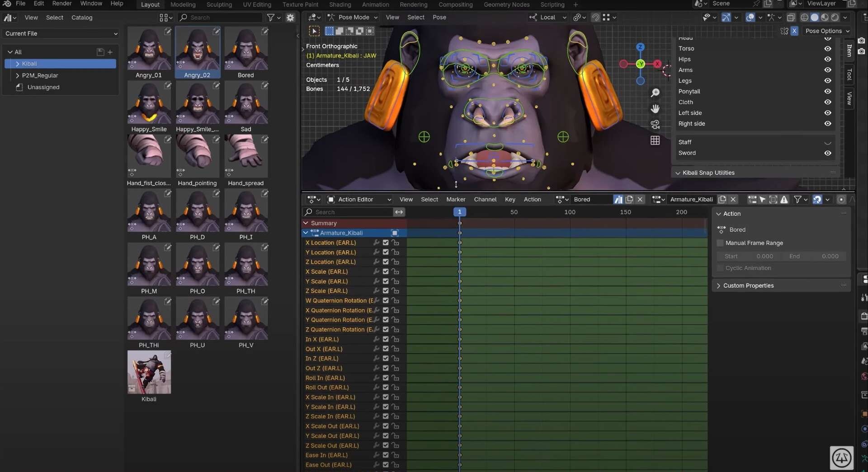
Task: Click the pin icon on Armature_Kibali channel
Action: [395, 233]
